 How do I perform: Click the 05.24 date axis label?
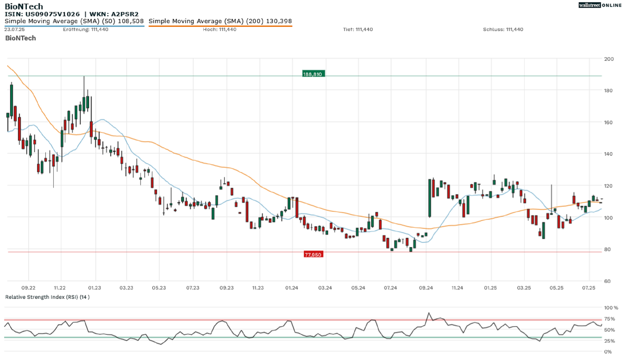point(358,288)
